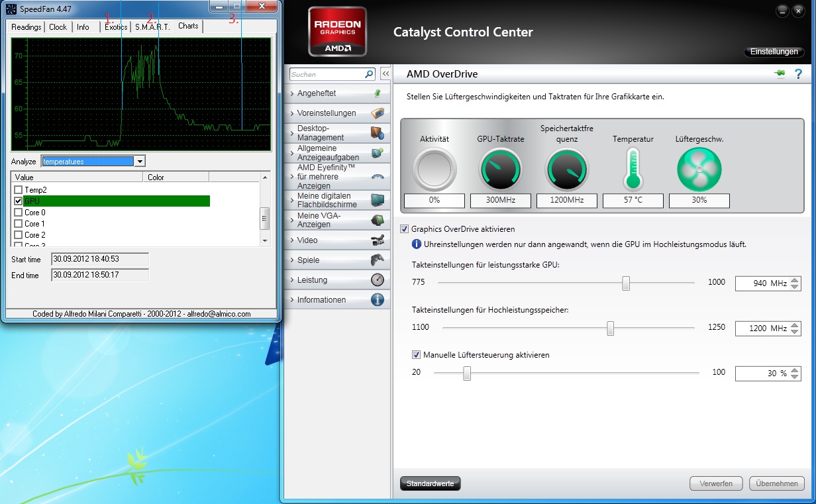Viewport: 816px width, 504px height.
Task: Click the digital flat panel monitor icon
Action: point(377,200)
